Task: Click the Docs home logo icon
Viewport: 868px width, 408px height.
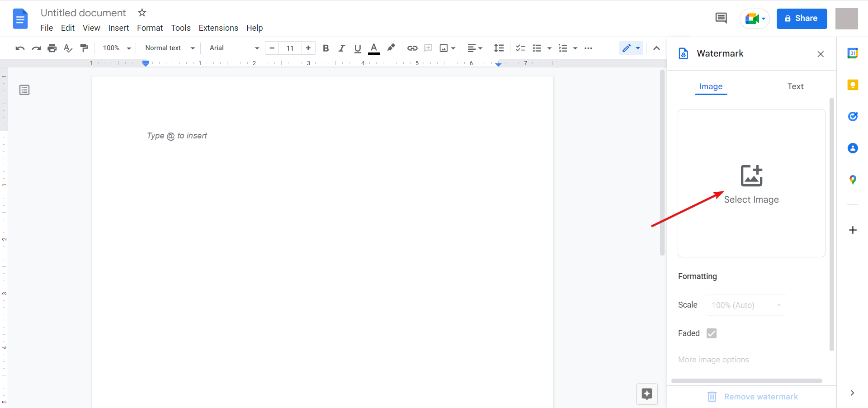Action: 20,19
